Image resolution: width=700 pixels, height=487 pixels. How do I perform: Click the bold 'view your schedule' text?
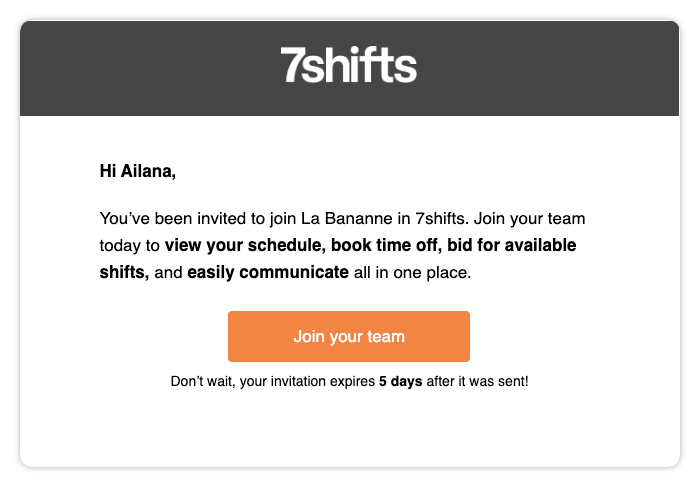[x=246, y=244]
